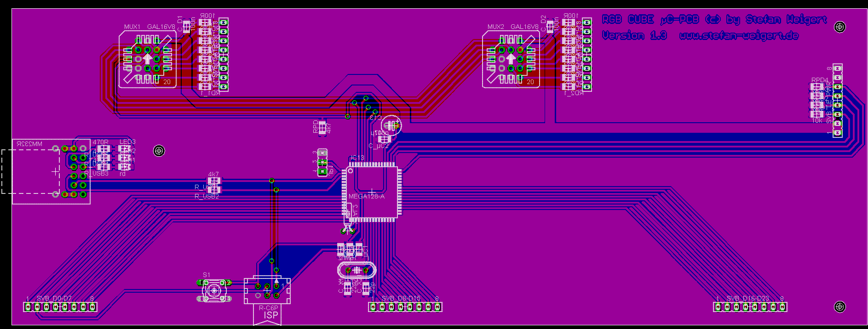The height and width of the screenshot is (329, 868).
Task: Click the '10k' label under RPD4
Action: pyautogui.click(x=817, y=121)
